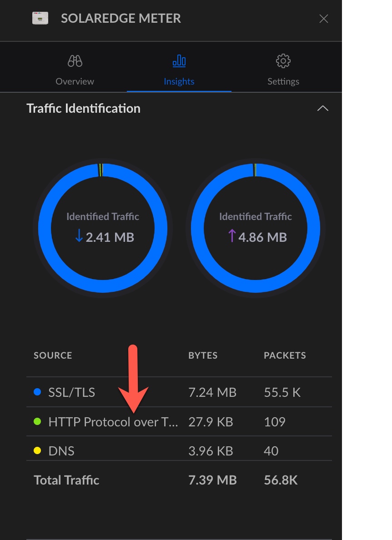The image size is (392, 540).
Task: Click the gear Settings icon
Action: [x=283, y=61]
